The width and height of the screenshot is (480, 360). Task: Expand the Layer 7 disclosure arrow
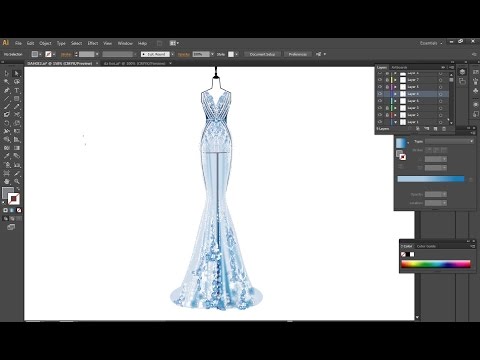click(x=396, y=80)
